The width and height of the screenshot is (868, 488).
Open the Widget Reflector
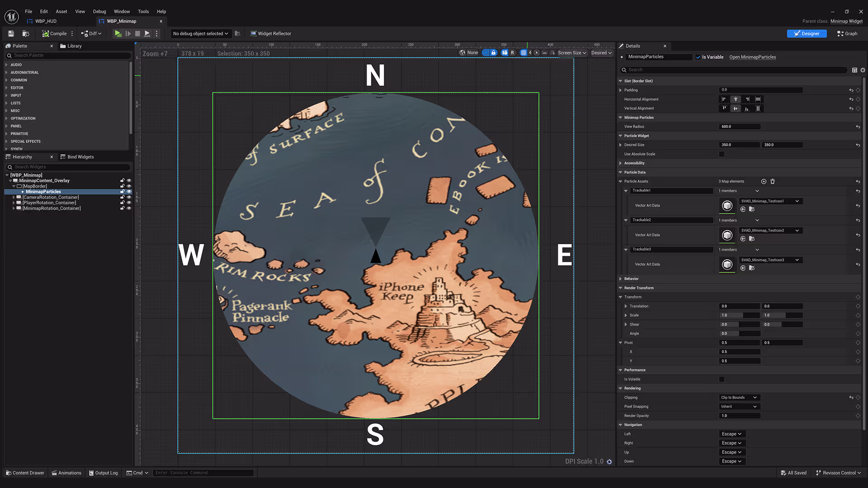click(271, 33)
